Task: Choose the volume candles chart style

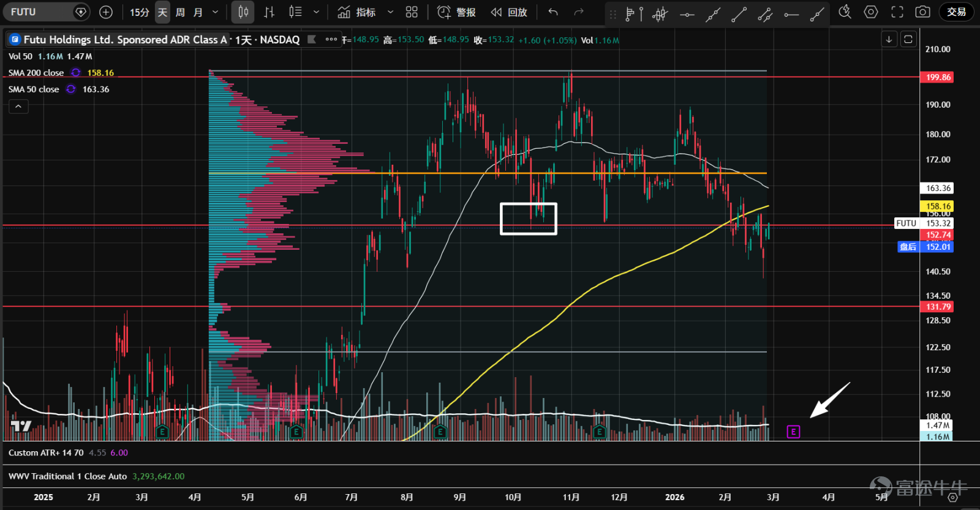Action: (295, 12)
